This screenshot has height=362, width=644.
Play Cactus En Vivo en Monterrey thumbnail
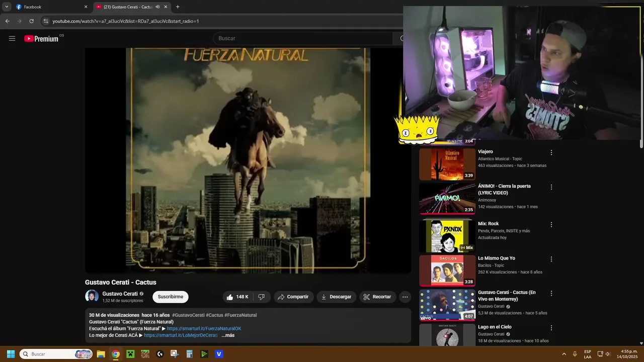tap(447, 305)
